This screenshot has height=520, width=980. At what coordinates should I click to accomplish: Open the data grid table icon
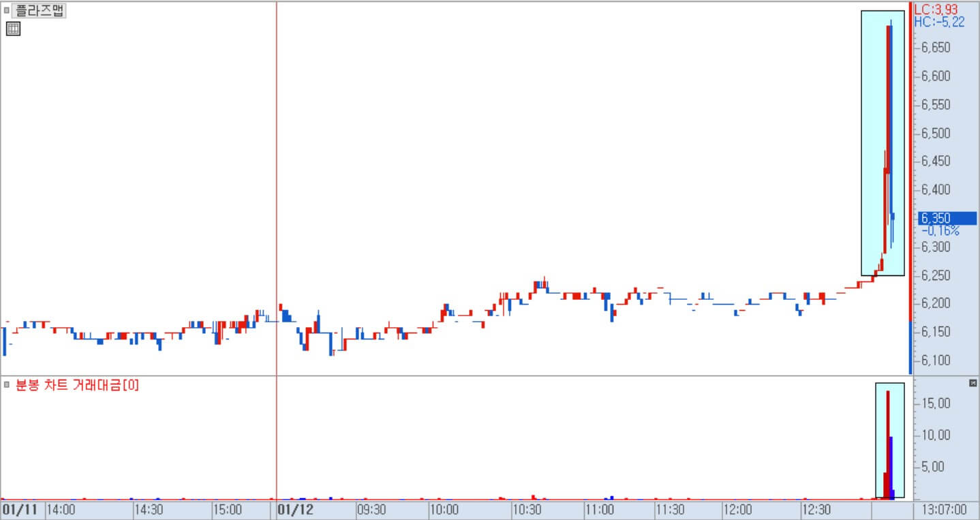pyautogui.click(x=13, y=29)
